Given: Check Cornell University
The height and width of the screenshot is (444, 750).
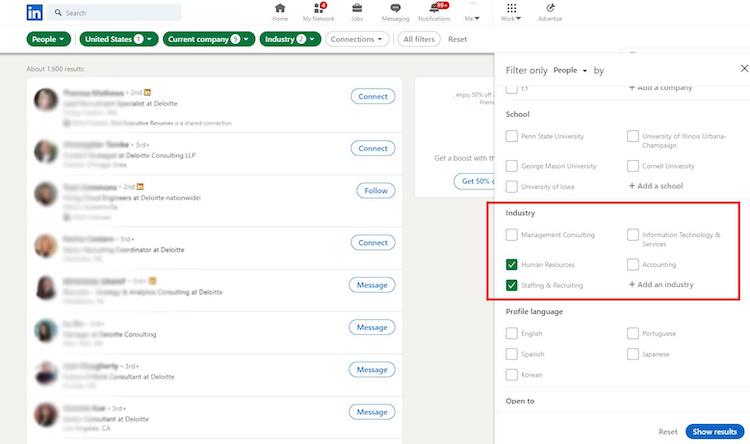Looking at the screenshot, I should pos(633,166).
